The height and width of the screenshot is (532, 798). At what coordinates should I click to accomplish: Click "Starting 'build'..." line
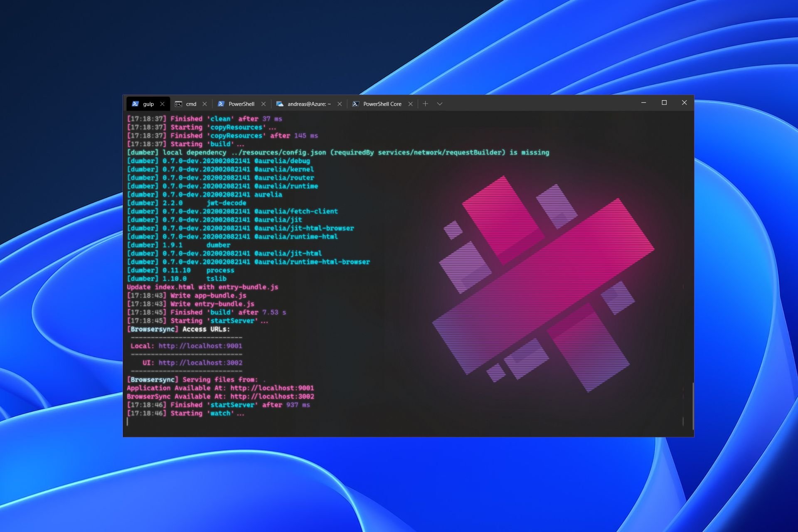pyautogui.click(x=186, y=144)
